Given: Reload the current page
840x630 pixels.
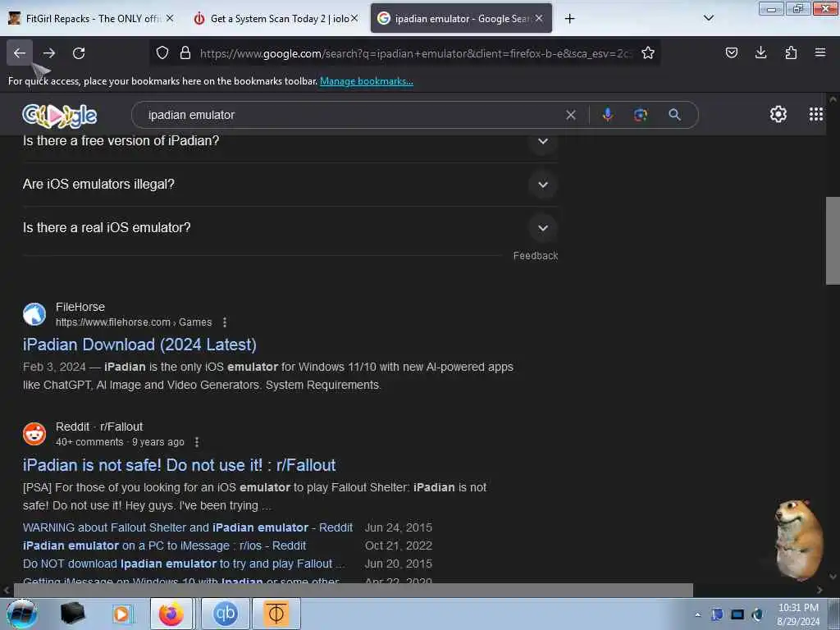Looking at the screenshot, I should click(79, 53).
